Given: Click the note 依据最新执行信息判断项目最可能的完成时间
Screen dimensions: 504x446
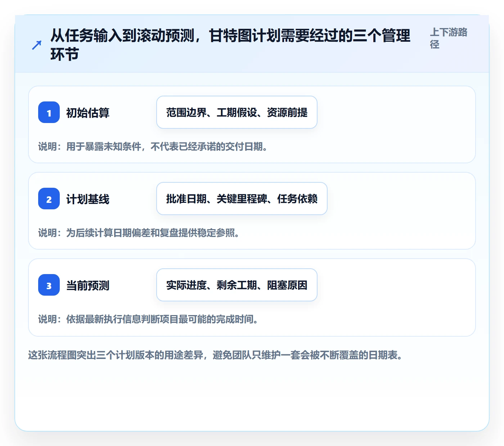Looking at the screenshot, I should 148,319.
